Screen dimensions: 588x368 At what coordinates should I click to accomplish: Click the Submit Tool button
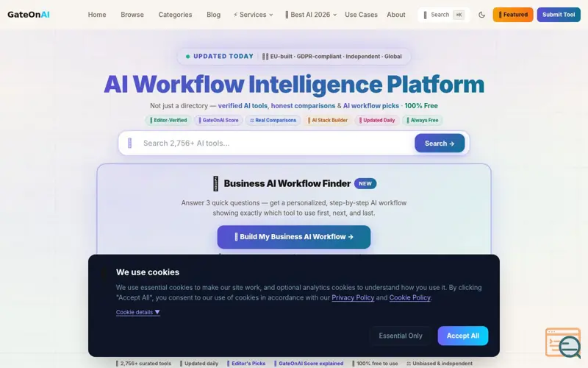[559, 15]
